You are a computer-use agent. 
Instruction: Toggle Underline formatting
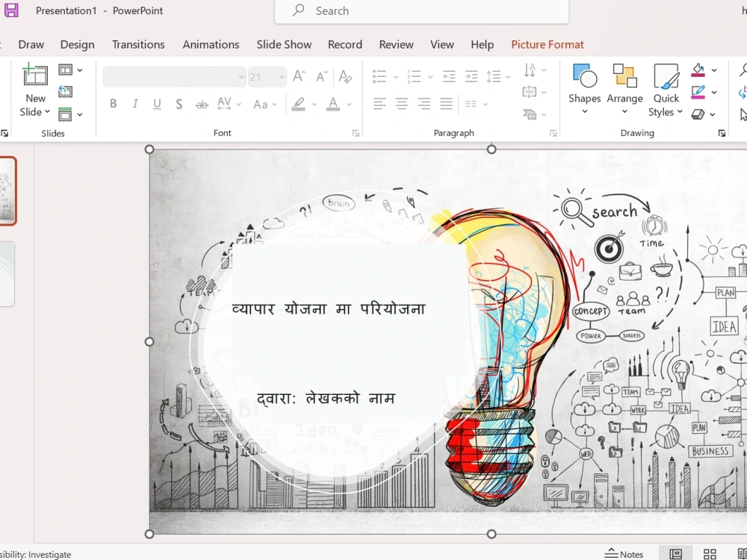pyautogui.click(x=157, y=104)
